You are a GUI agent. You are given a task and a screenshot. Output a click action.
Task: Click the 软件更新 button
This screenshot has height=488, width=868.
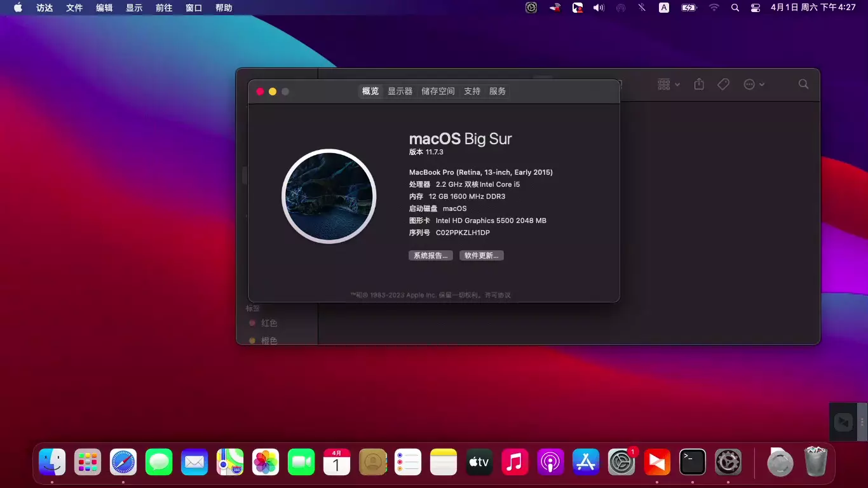481,255
